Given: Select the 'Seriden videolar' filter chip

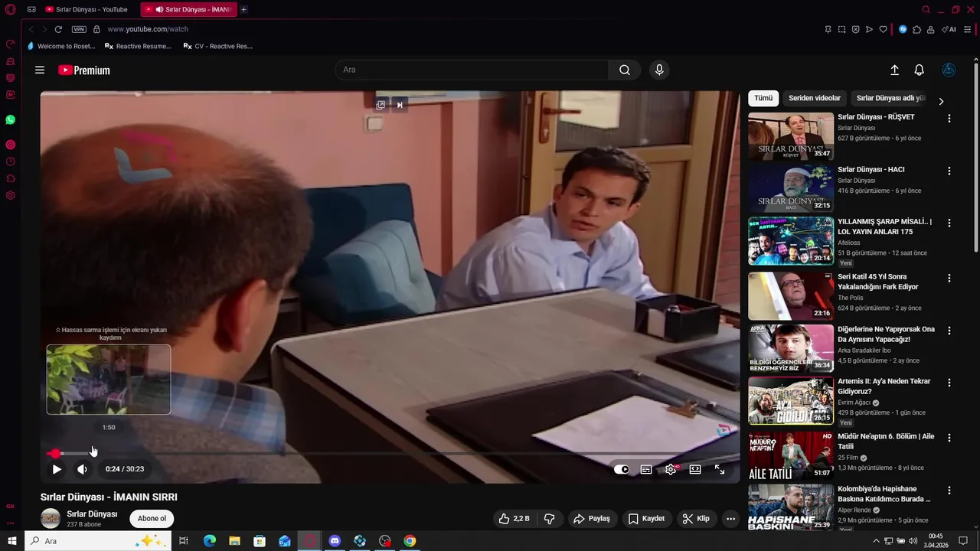Looking at the screenshot, I should 815,98.
